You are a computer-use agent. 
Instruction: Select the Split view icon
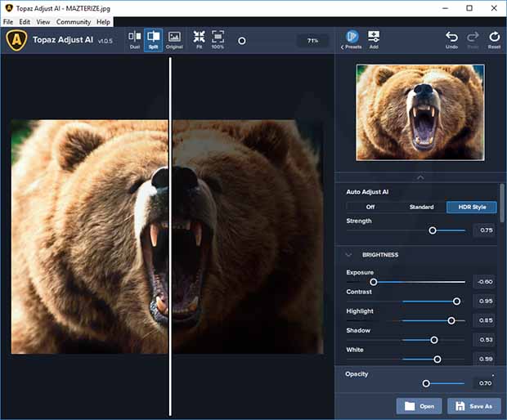pos(153,39)
